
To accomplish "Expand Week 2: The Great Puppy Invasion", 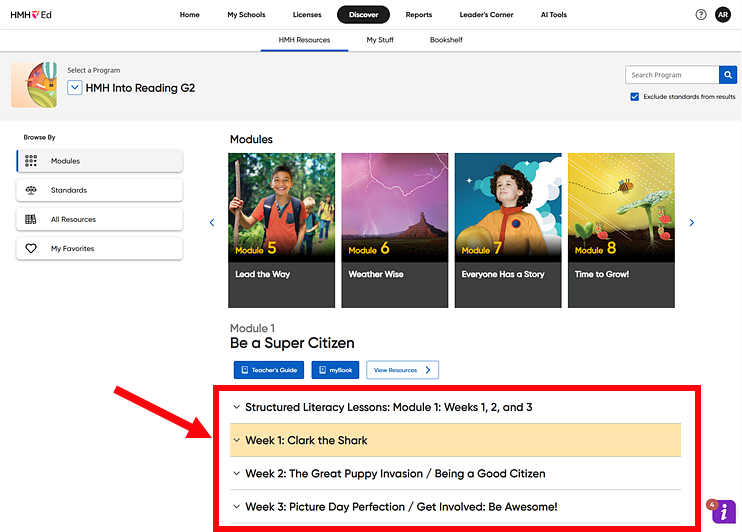I will click(455, 473).
